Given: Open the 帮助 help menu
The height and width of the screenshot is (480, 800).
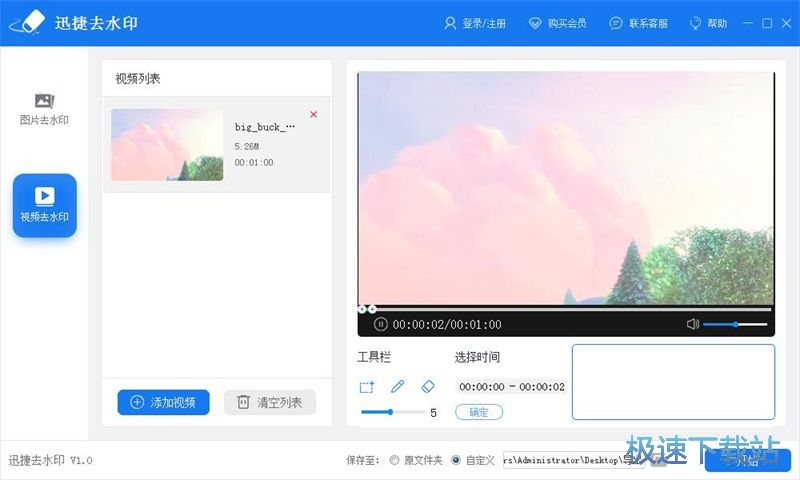Looking at the screenshot, I should (x=708, y=23).
